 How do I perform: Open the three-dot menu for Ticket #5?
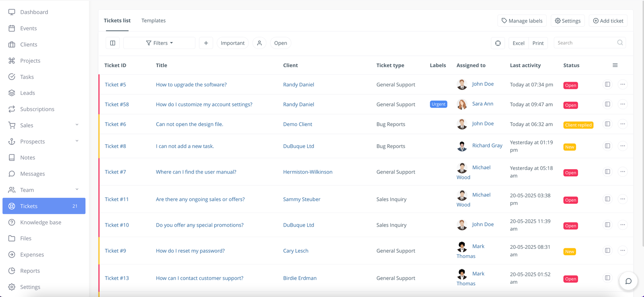622,84
